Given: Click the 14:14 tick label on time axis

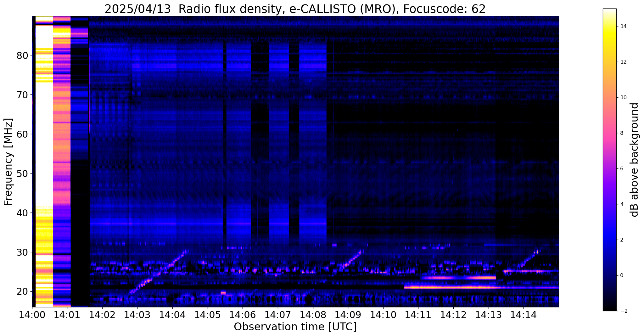Looking at the screenshot, I should point(524,315).
